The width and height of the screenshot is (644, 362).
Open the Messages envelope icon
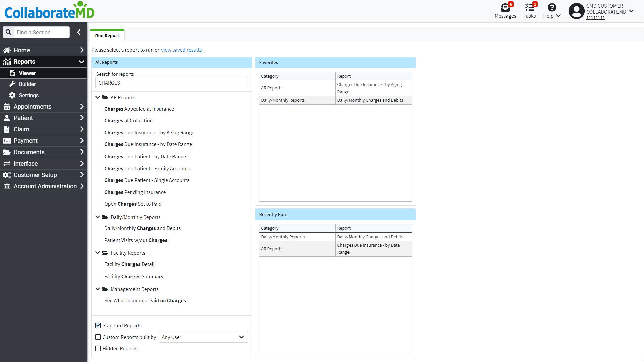505,8
